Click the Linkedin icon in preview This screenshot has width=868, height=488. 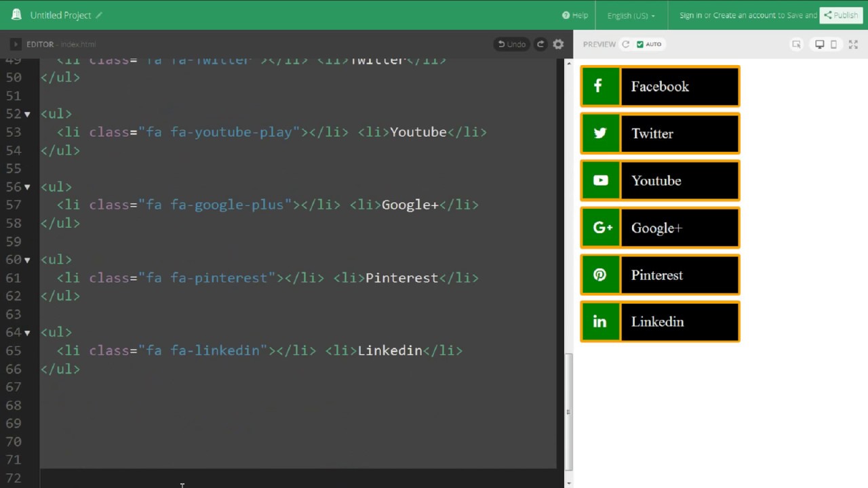[600, 321]
